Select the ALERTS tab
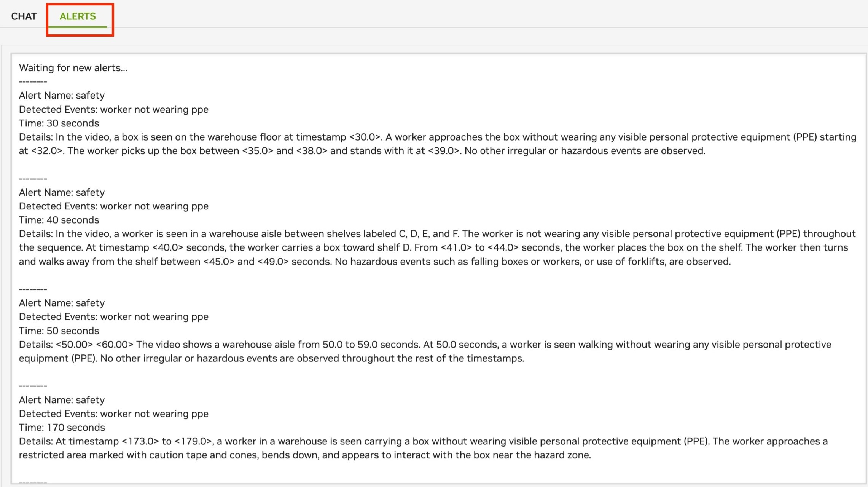The width and height of the screenshot is (868, 487). click(78, 16)
